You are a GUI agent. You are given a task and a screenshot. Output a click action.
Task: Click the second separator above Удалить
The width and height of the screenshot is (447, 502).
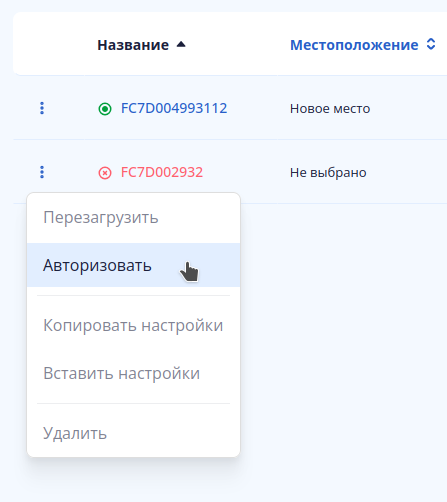(x=133, y=403)
